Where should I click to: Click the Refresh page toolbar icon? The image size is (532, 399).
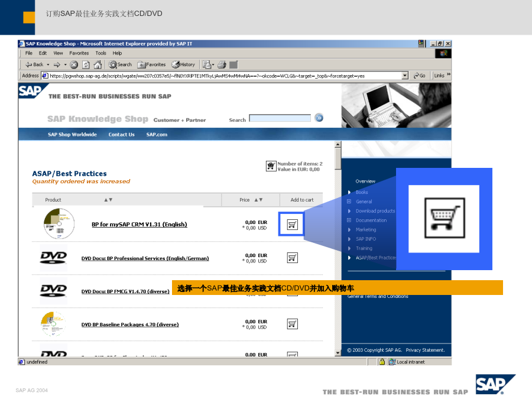pyautogui.click(x=86, y=64)
